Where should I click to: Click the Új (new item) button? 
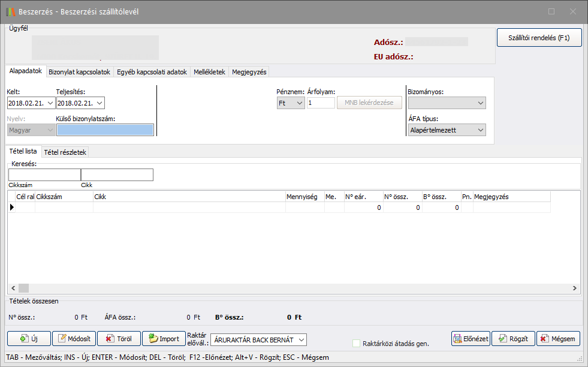click(28, 339)
